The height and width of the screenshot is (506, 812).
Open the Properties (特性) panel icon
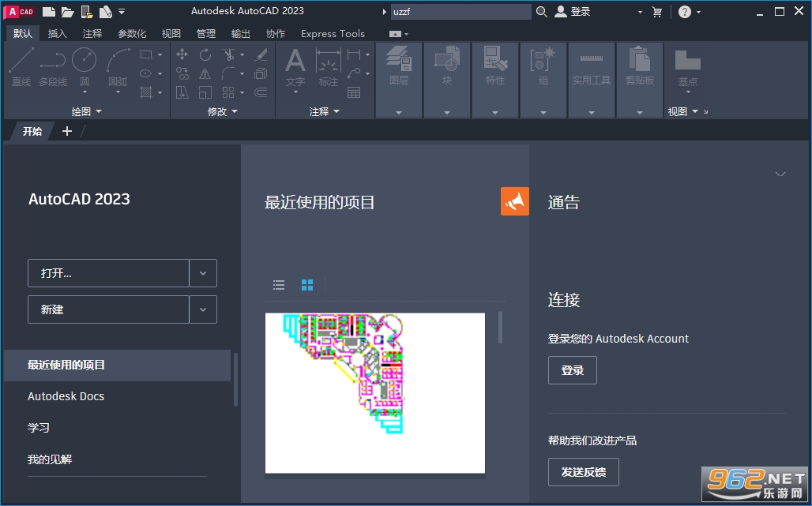point(495,65)
